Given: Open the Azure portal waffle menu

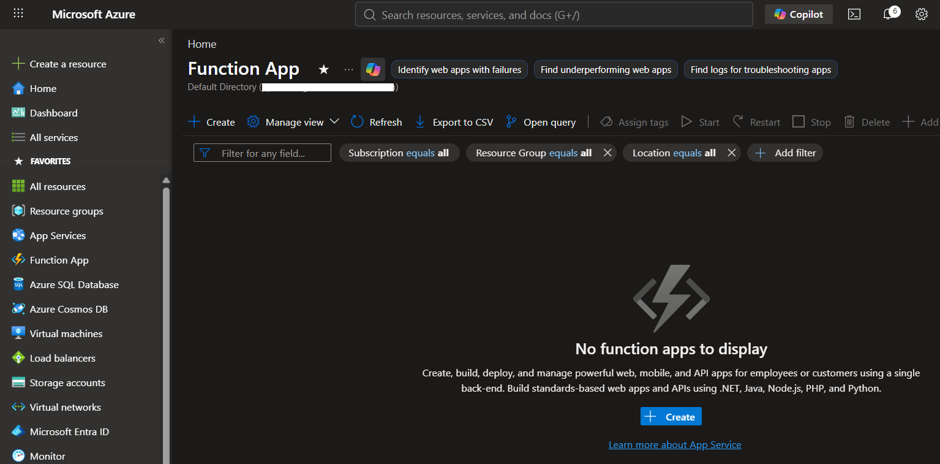Looking at the screenshot, I should (x=18, y=14).
